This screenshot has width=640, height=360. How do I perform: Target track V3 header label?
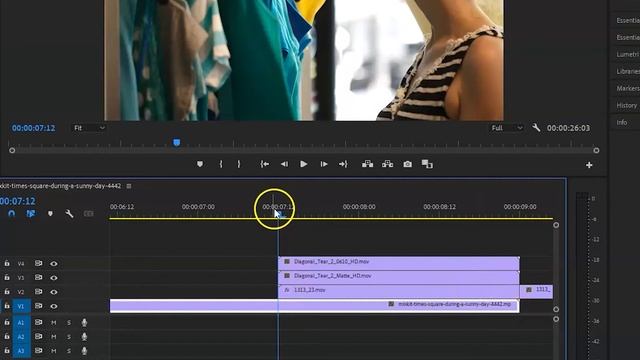coord(21,278)
